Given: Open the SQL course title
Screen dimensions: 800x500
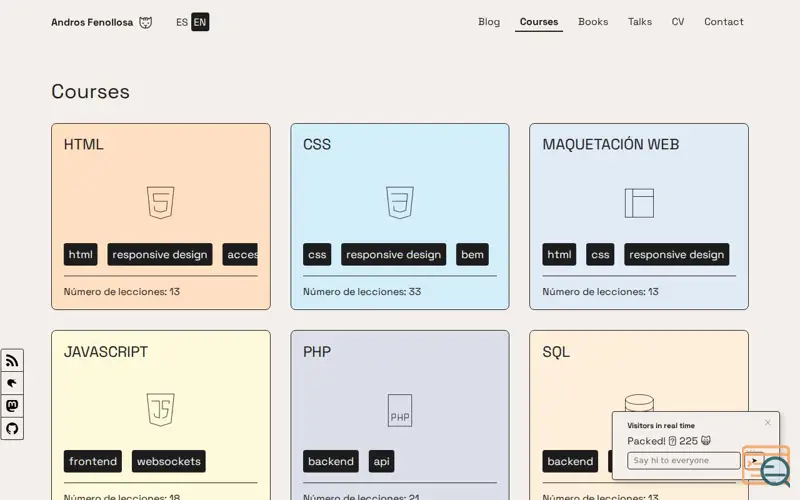Looking at the screenshot, I should pos(556,352).
